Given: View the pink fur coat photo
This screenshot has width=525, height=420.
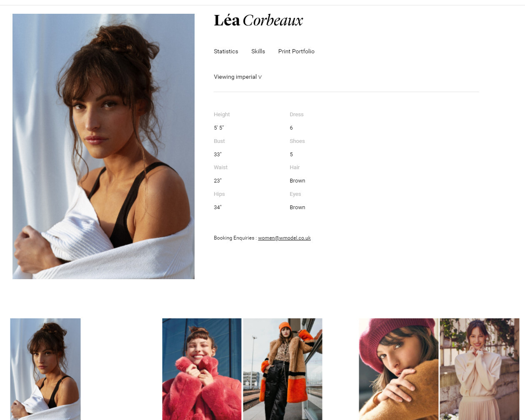Looking at the screenshot, I should pyautogui.click(x=202, y=369).
